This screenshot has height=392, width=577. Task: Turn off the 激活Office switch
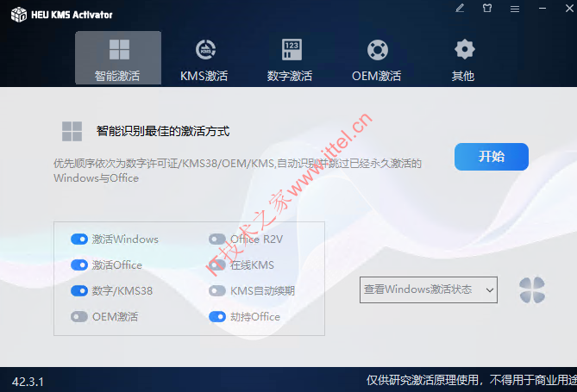tap(79, 265)
